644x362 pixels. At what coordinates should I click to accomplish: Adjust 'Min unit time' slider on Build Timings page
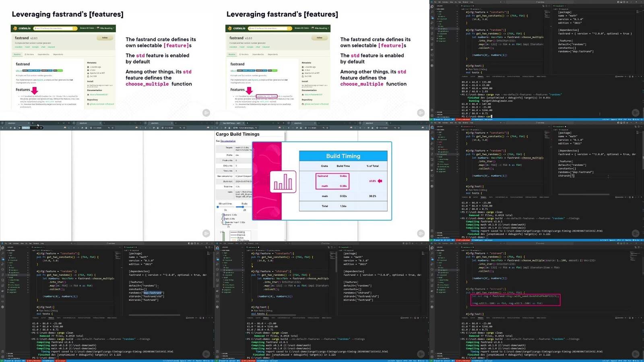225,207
